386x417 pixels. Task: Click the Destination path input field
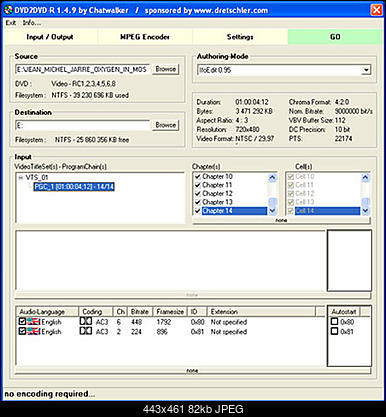click(x=82, y=125)
